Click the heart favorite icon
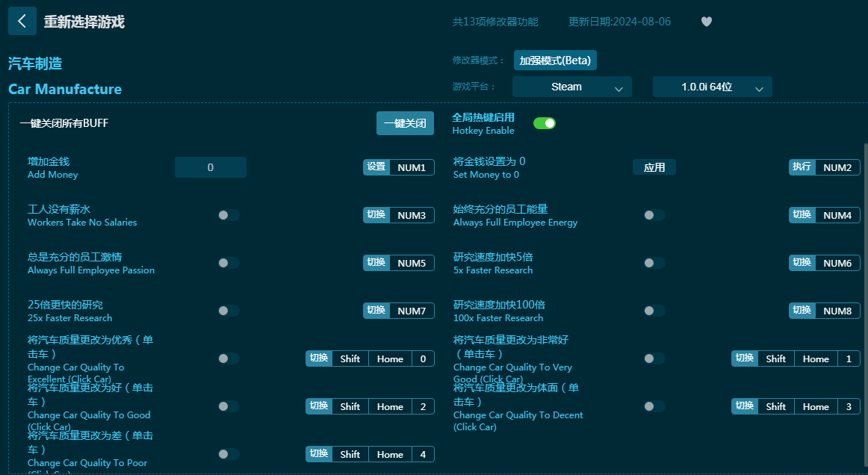This screenshot has width=868, height=475. point(706,22)
